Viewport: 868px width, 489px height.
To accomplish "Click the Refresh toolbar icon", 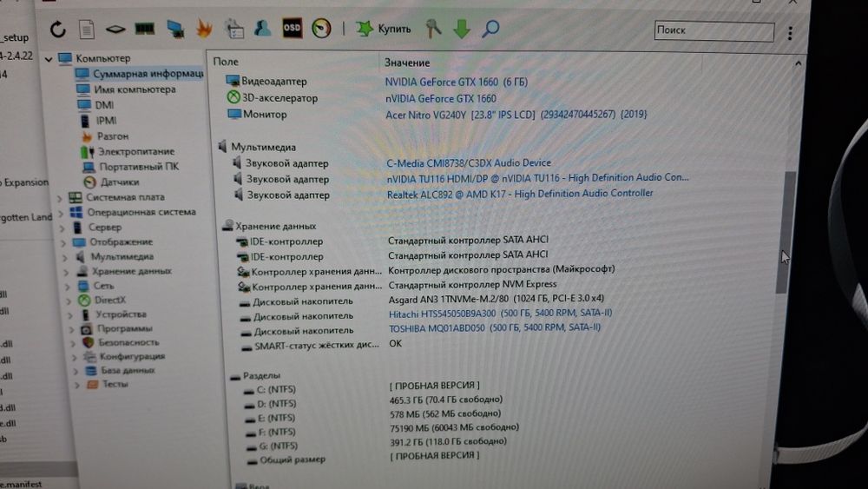I will (x=58, y=29).
